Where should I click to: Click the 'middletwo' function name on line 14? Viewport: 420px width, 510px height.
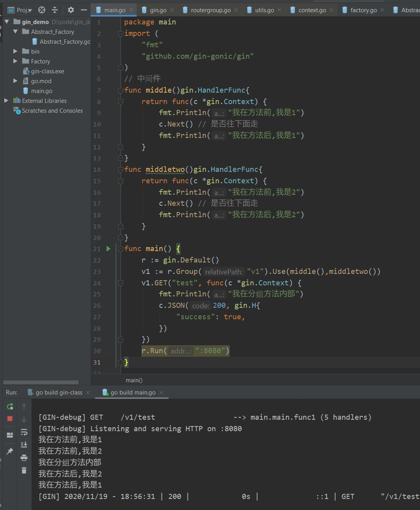pyautogui.click(x=165, y=169)
